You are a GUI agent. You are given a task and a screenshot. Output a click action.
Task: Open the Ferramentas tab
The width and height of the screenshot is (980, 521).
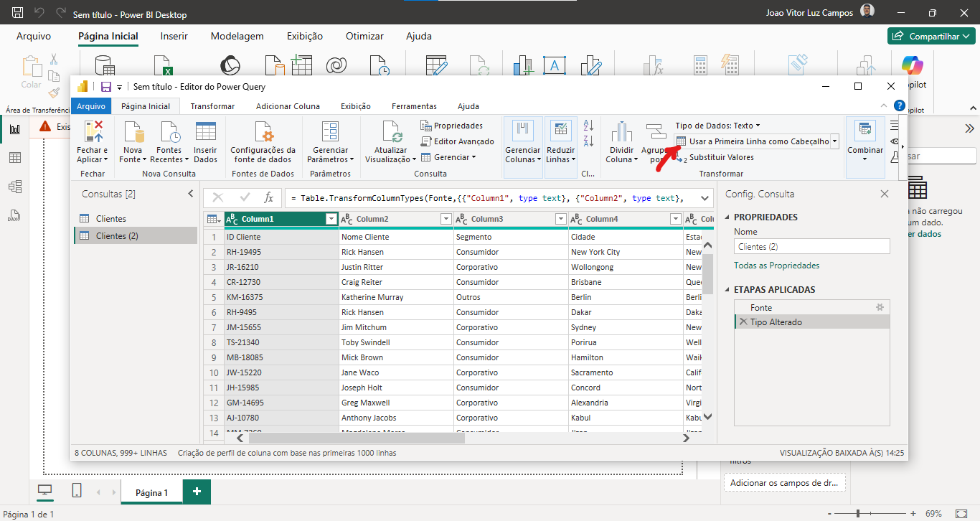[x=414, y=106]
